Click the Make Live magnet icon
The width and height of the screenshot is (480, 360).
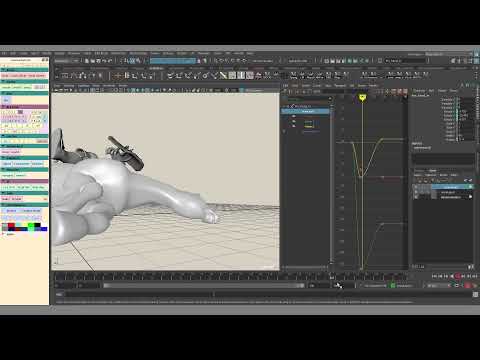click(x=245, y=61)
